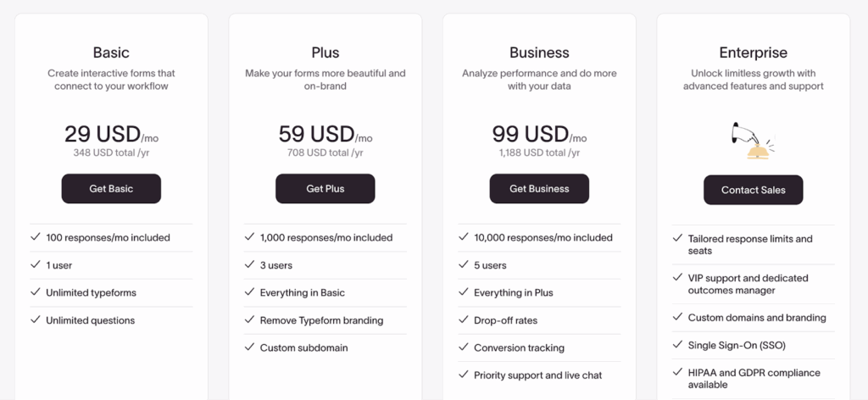This screenshot has width=868, height=400.
Task: Select the 59 USD price text
Action: coord(316,134)
